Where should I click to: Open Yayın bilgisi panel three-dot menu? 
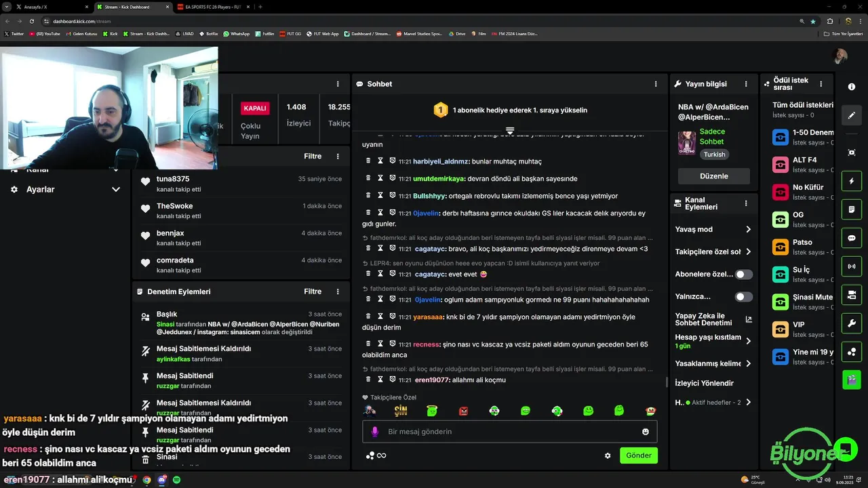746,84
